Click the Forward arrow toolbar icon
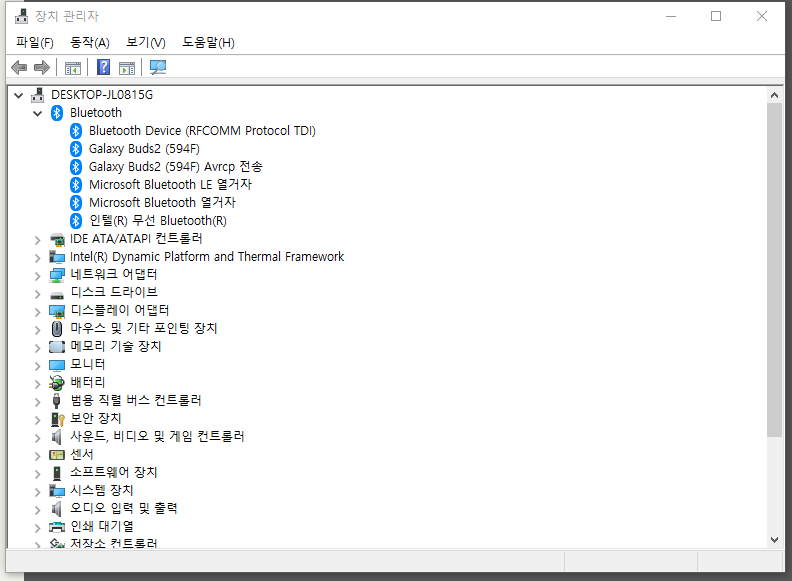792x581 pixels. (42, 67)
